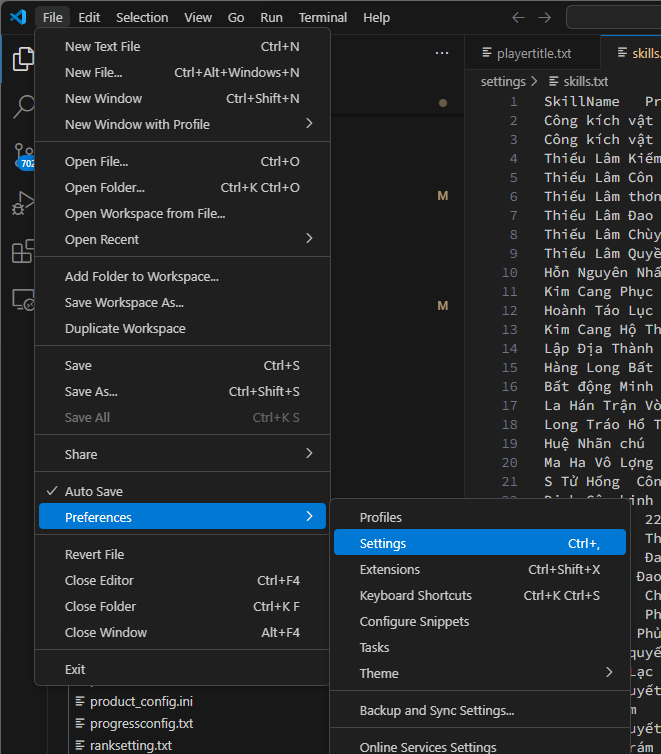The width and height of the screenshot is (661, 754).
Task: Open Source Control view with 702 badge
Action: pyautogui.click(x=22, y=155)
